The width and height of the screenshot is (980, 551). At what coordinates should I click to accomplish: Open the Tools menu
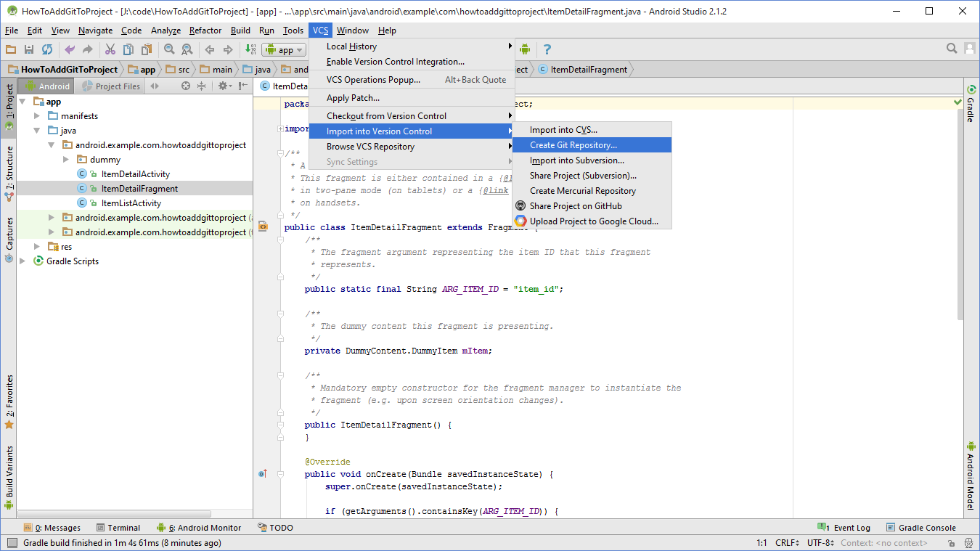point(293,30)
